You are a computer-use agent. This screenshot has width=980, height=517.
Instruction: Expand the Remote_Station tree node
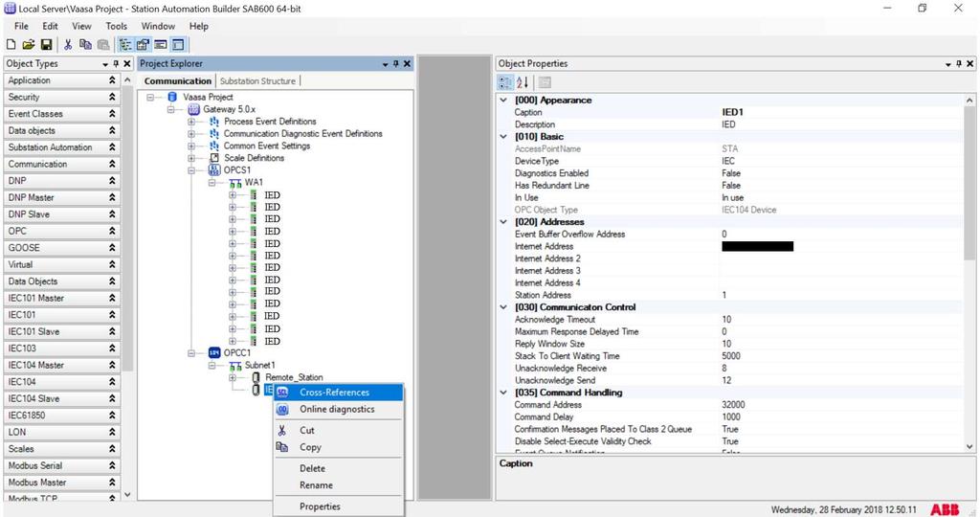click(x=233, y=377)
